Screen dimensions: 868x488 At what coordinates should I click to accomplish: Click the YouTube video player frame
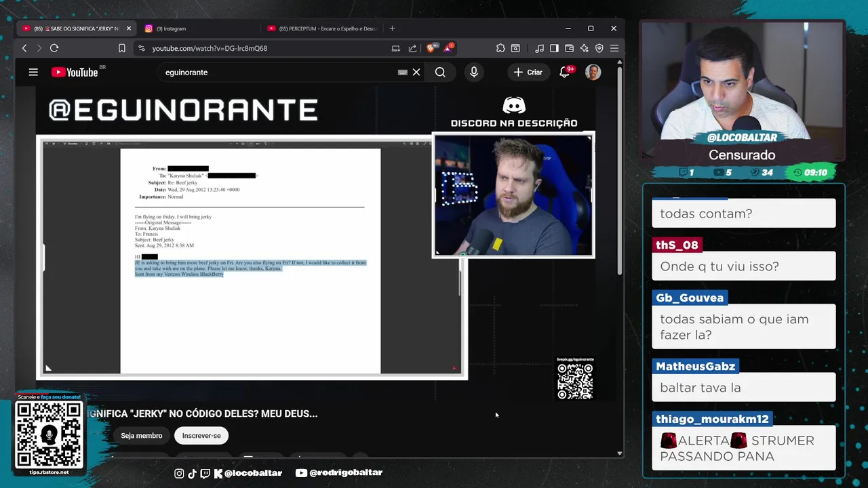click(x=315, y=244)
